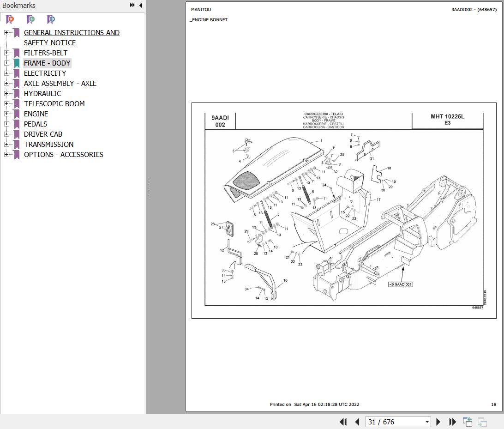
Task: Select the ENGINE bookmark
Action: click(x=36, y=114)
